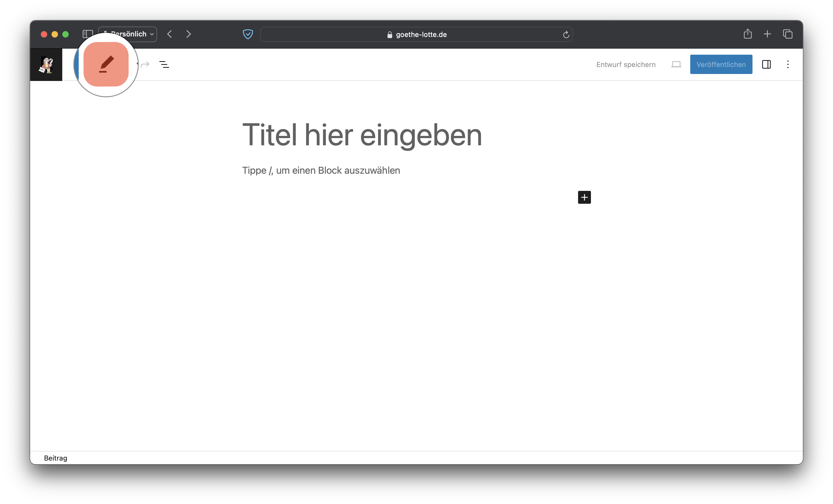The height and width of the screenshot is (504, 833).
Task: Reload the page with the refresh icon
Action: [x=566, y=35]
